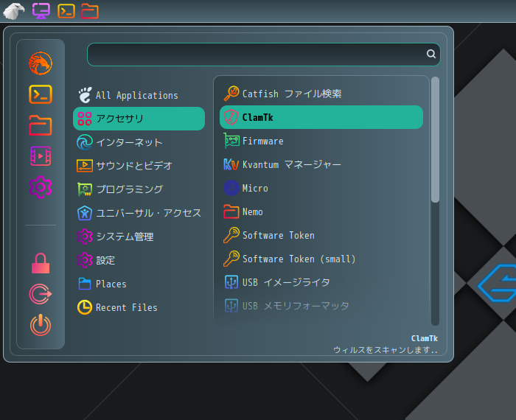Lock the screen with the padlock icon
Image resolution: width=516 pixels, height=420 pixels.
point(41,264)
